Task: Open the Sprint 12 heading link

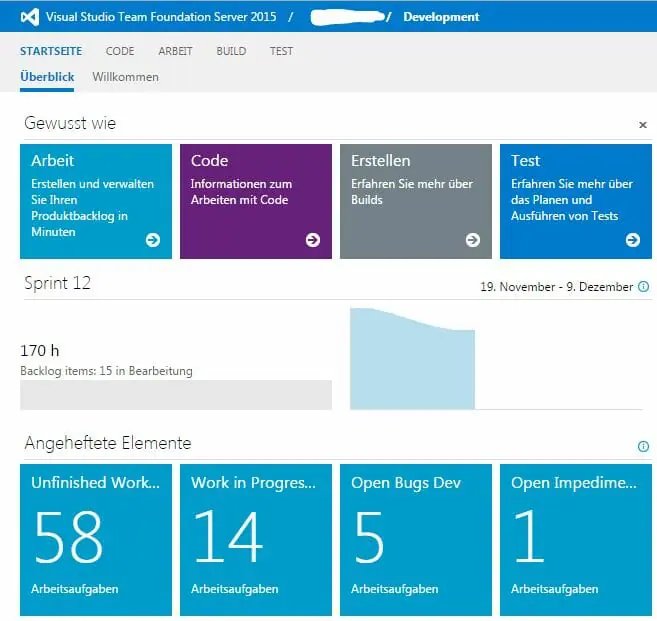Action: tap(57, 283)
